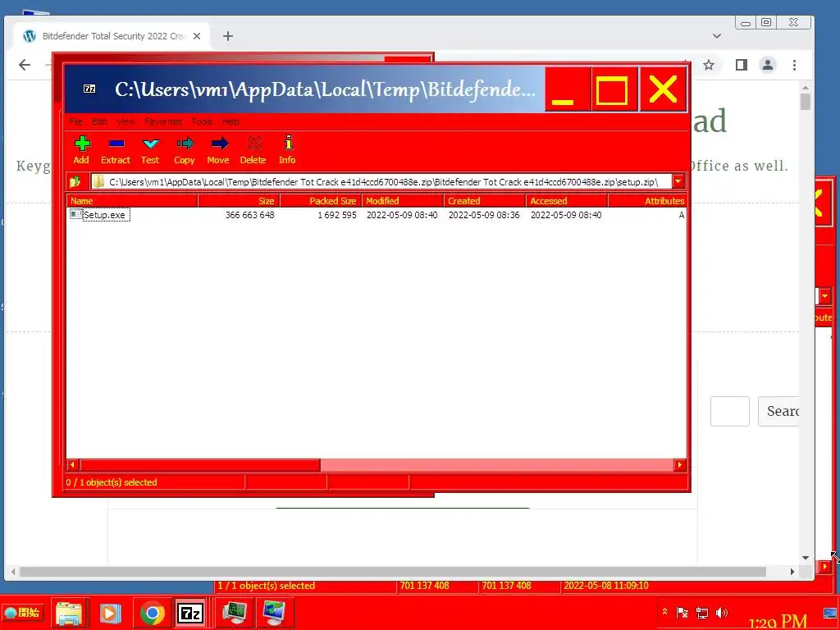Click the Copy toolbar icon in 7-Zip

click(x=185, y=144)
